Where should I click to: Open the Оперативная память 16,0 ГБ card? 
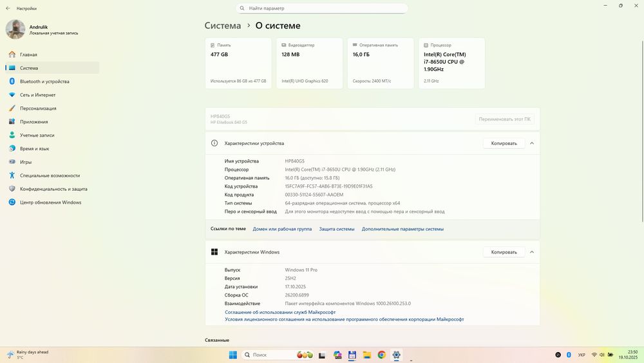381,63
